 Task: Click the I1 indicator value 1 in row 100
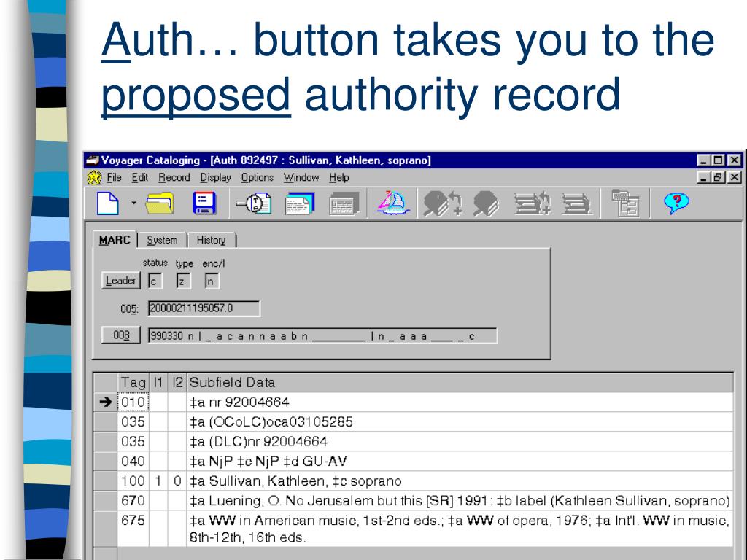[x=158, y=481]
